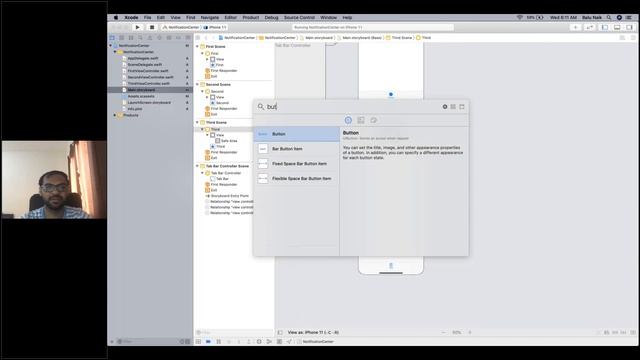The image size is (640, 360).
Task: Collapse View under Third controller
Action: click(x=207, y=135)
